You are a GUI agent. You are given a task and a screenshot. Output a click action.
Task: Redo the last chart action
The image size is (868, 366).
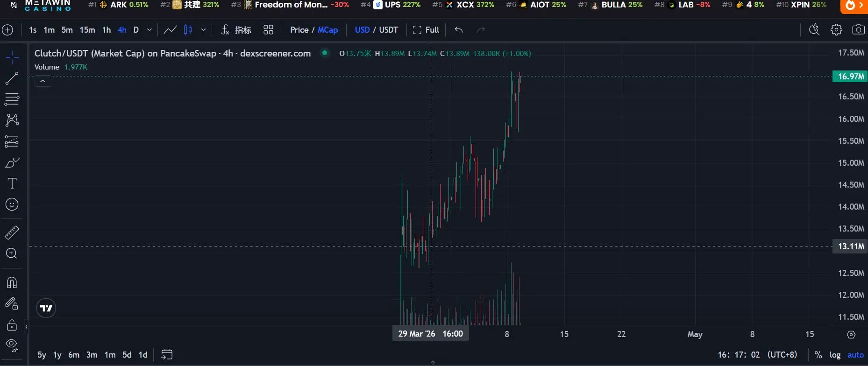click(481, 30)
